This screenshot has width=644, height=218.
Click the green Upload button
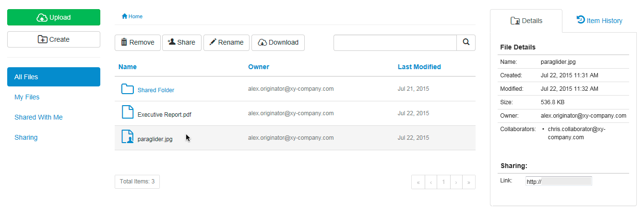tap(54, 17)
